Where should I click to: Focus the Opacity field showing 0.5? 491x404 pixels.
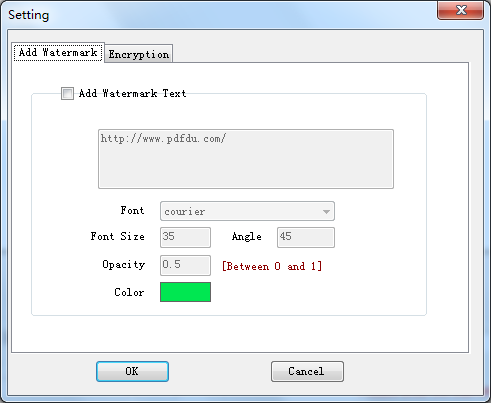(185, 265)
